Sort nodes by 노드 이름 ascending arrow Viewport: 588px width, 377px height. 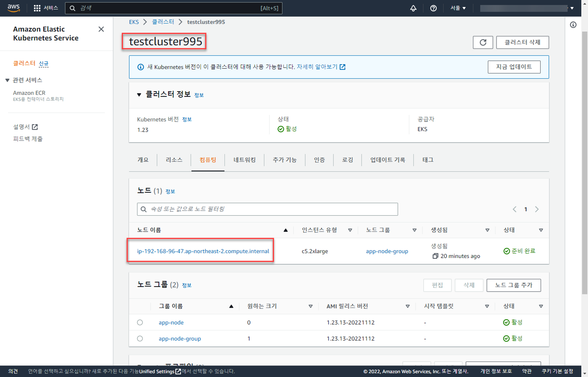click(285, 230)
